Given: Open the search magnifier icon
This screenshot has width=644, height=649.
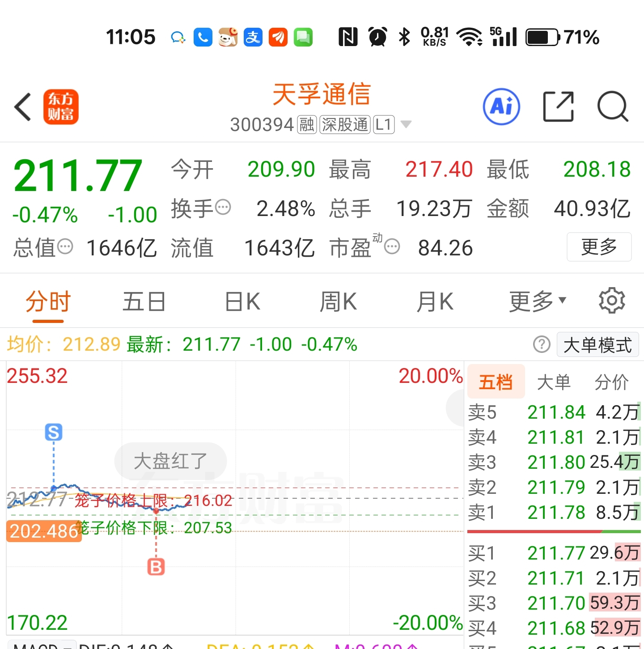Looking at the screenshot, I should pos(613,107).
